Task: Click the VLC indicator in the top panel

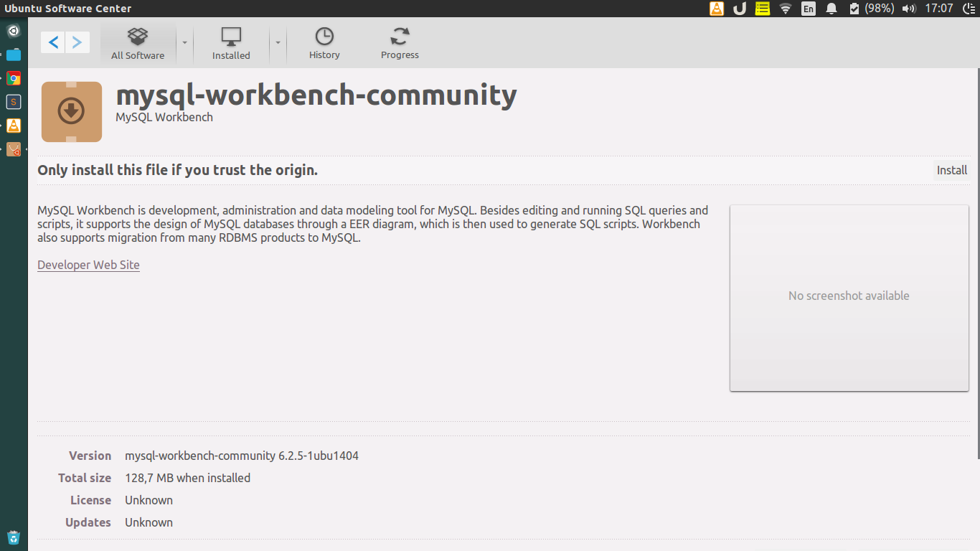Action: pos(717,9)
